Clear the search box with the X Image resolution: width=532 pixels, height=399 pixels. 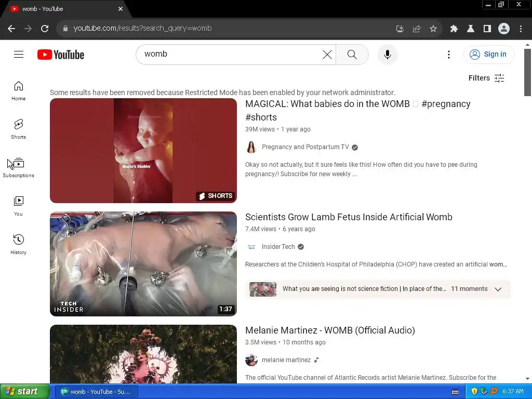(327, 54)
